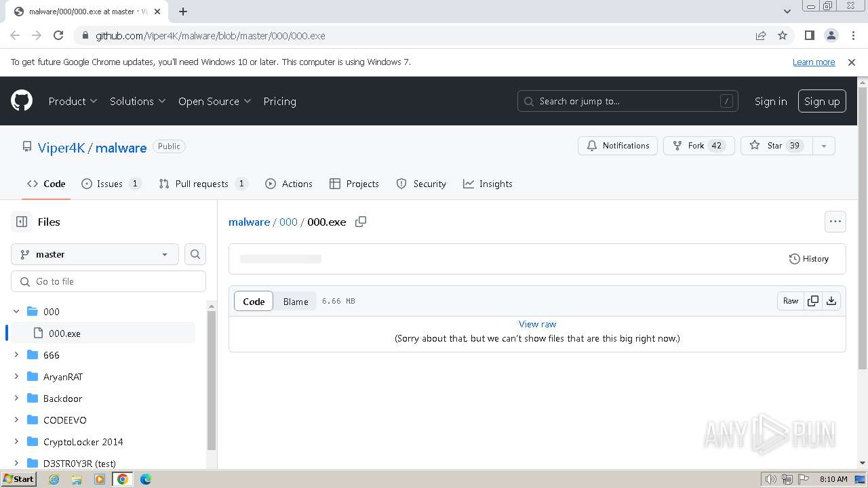Focus the Search or jump to field
Viewport: 868px width, 488px height.
point(628,101)
